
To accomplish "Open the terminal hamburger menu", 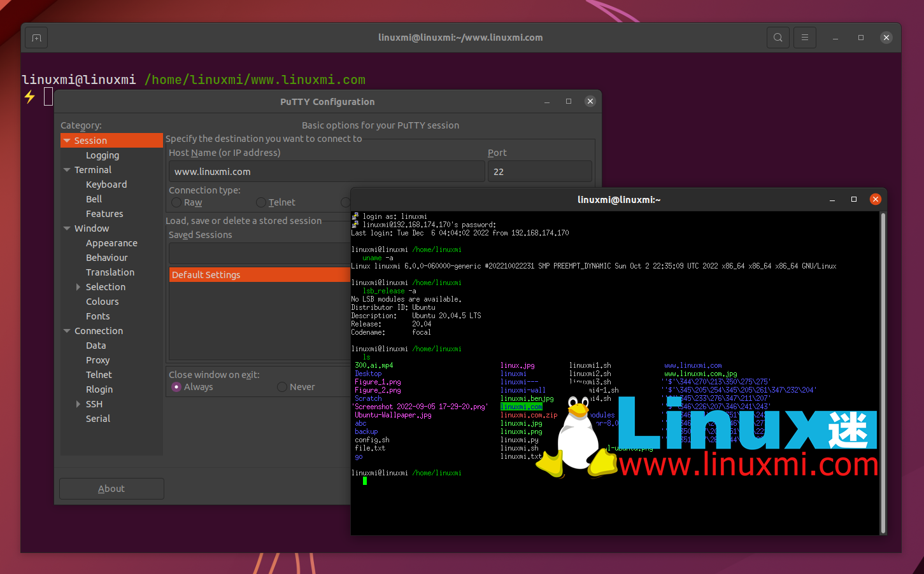I will point(804,38).
